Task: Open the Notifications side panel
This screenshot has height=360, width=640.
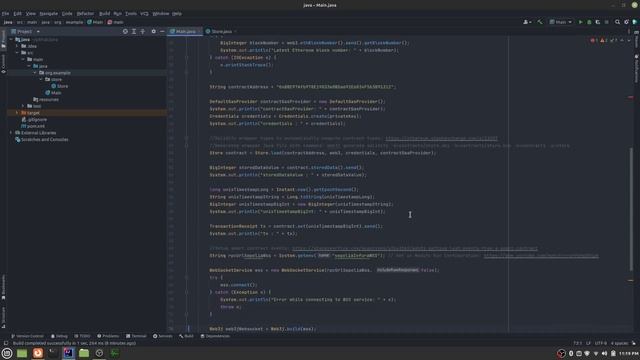Action: pyautogui.click(x=636, y=68)
